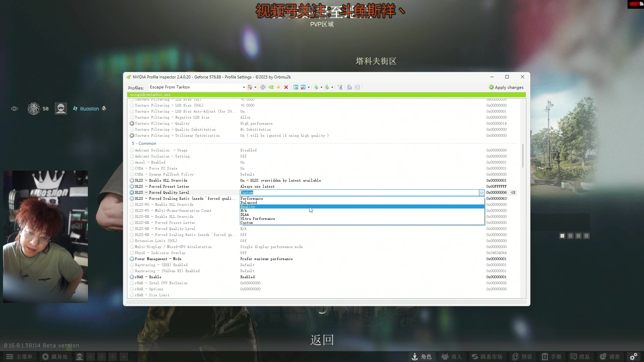Viewport: 644px width, 362px height.
Task: Click the Custom text field of Forced Quality Level
Action: pyautogui.click(x=359, y=193)
